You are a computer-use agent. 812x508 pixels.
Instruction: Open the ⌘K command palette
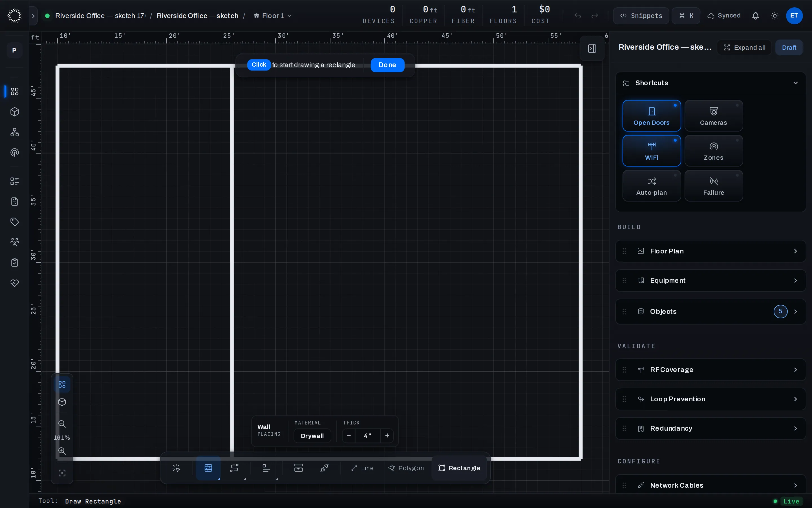(x=686, y=16)
